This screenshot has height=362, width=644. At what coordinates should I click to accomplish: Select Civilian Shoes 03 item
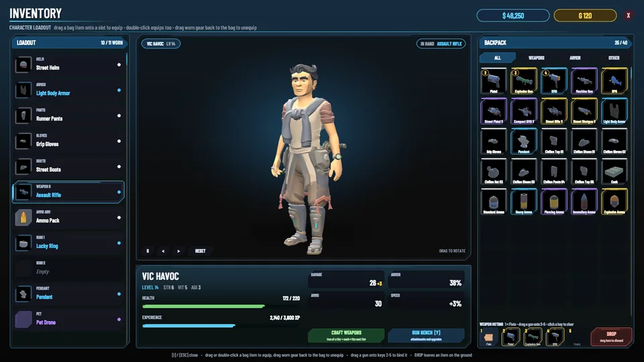[524, 172]
